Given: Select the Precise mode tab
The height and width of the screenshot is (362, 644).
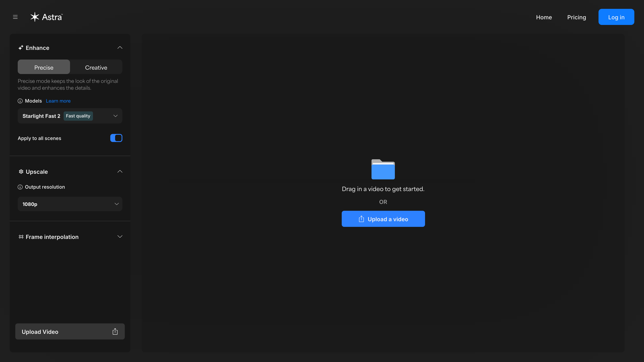Looking at the screenshot, I should (x=44, y=67).
